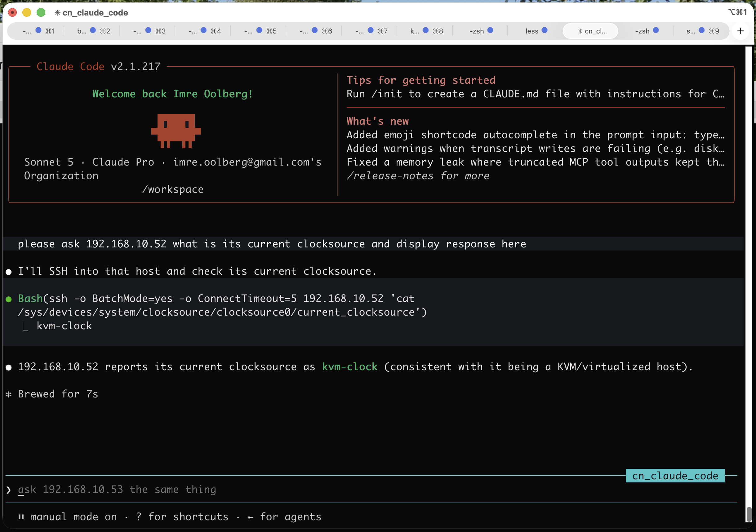This screenshot has width=756, height=532.
Task: Switch to the ⌘6 terminal tab
Action: [x=315, y=31]
